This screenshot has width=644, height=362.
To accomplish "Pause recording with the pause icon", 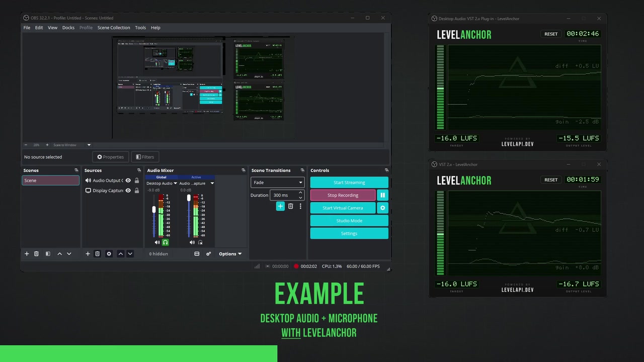I will coord(382,195).
